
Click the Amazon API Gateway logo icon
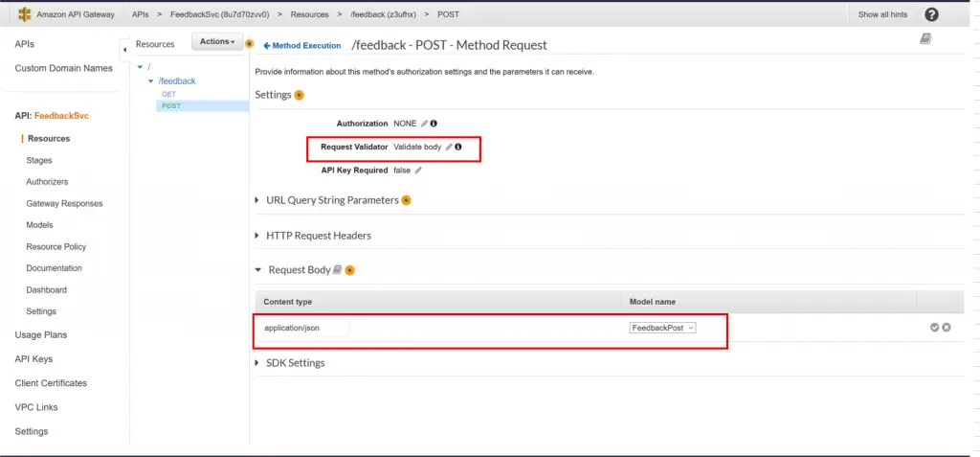point(24,14)
